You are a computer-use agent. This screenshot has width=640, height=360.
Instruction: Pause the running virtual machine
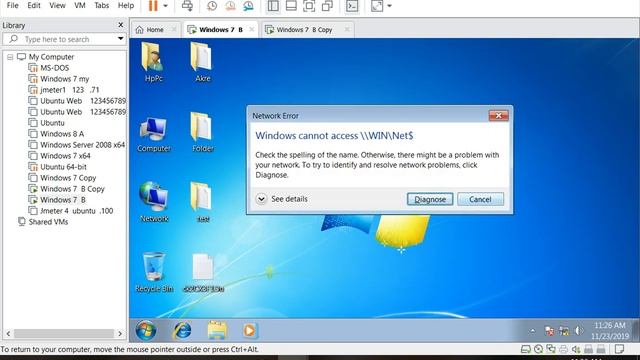click(x=153, y=6)
